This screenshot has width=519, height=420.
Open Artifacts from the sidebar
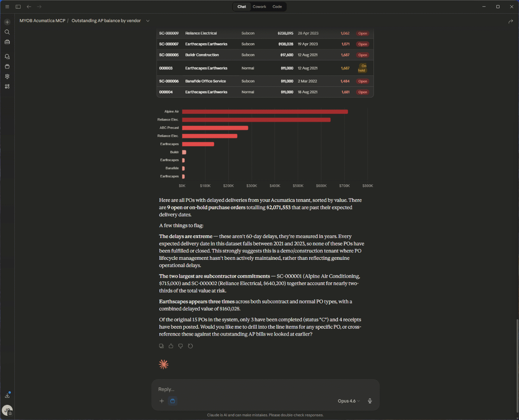click(7, 66)
